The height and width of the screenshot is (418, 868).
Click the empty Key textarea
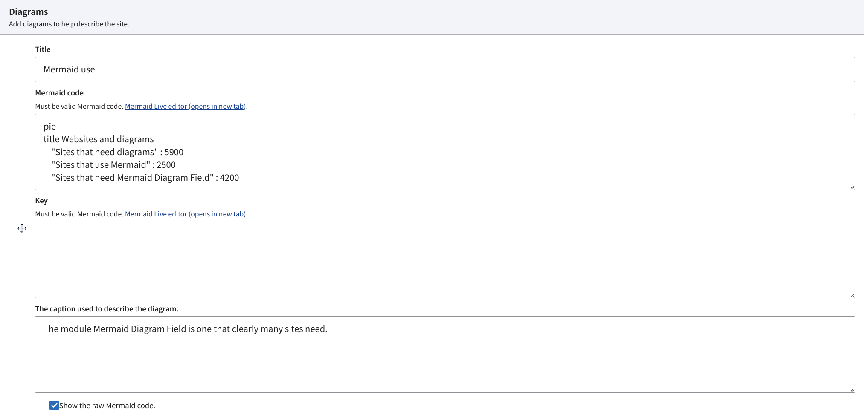(445, 260)
